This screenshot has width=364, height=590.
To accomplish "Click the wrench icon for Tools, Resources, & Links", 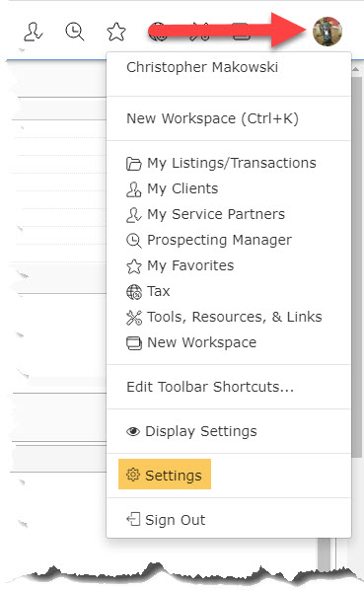I will coord(134,318).
